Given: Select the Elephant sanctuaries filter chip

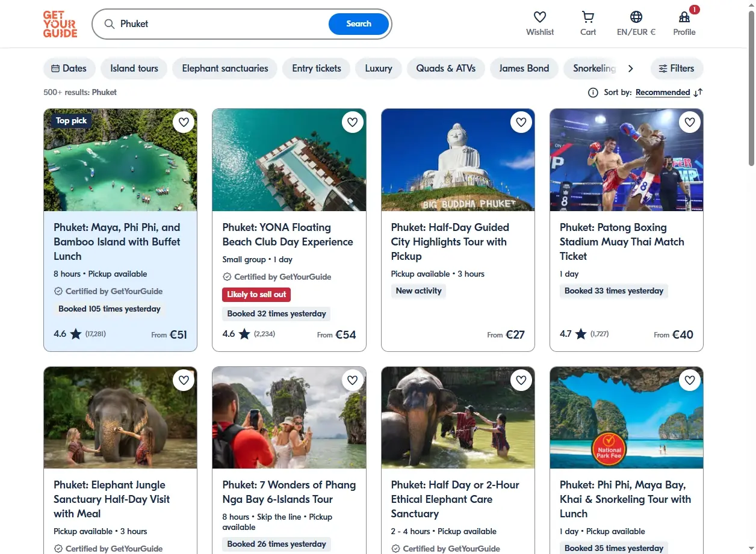Looking at the screenshot, I should coord(225,69).
